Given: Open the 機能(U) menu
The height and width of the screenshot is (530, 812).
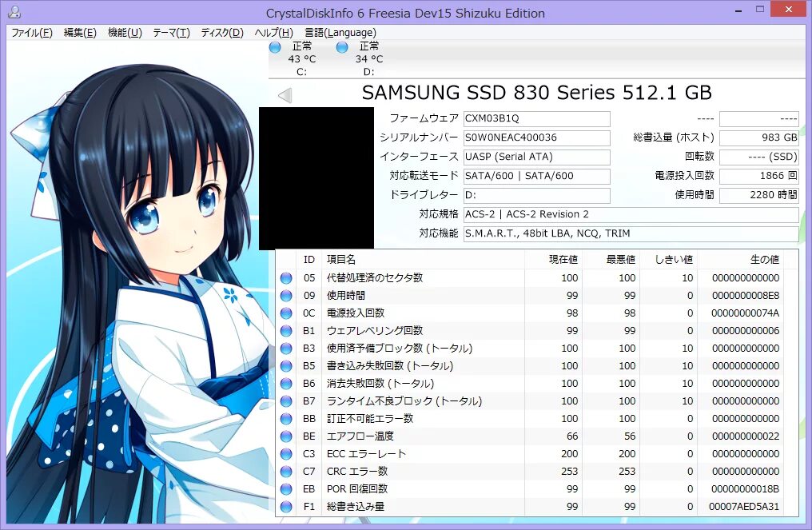Looking at the screenshot, I should click(x=125, y=33).
